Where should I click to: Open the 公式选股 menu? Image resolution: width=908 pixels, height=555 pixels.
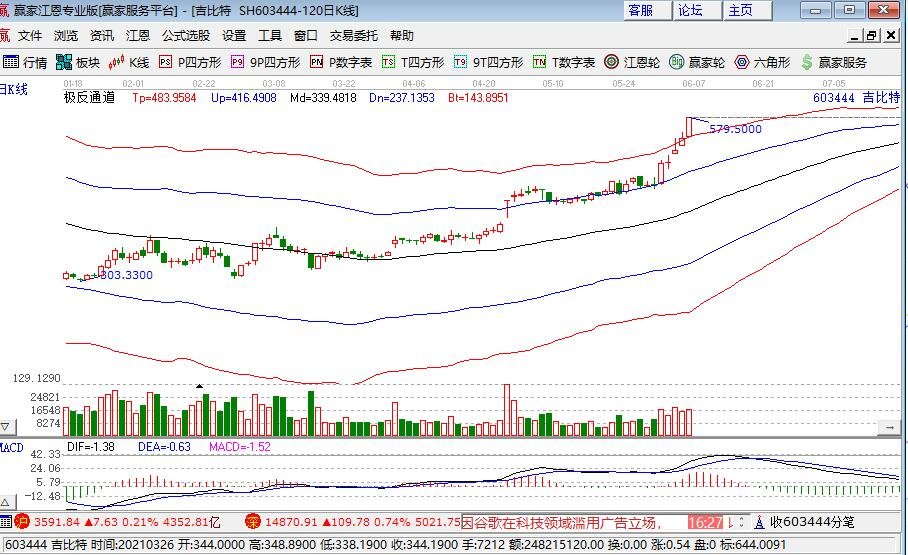tap(186, 36)
